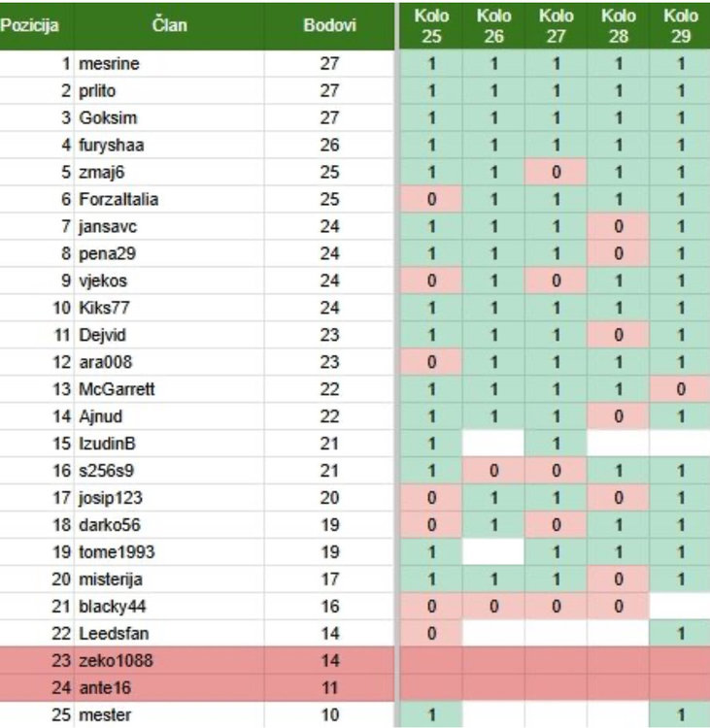
Task: Select the red-highlighted ante16 name cell
Action: pos(107,688)
